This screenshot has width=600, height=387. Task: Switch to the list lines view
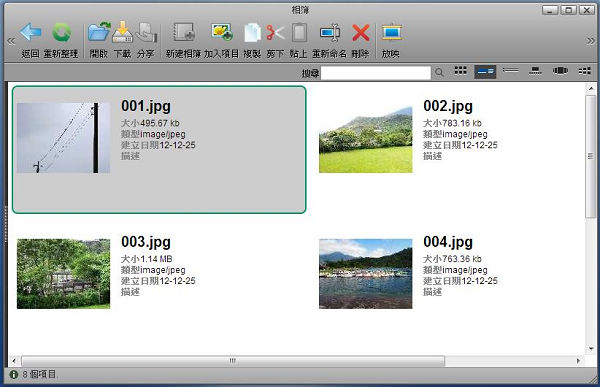[510, 70]
